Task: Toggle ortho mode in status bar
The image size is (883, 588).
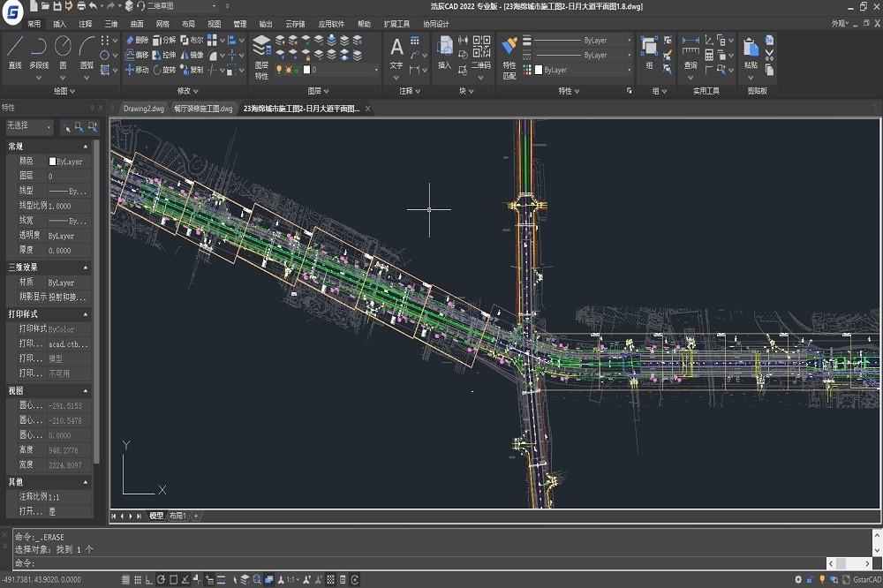Action: click(148, 579)
